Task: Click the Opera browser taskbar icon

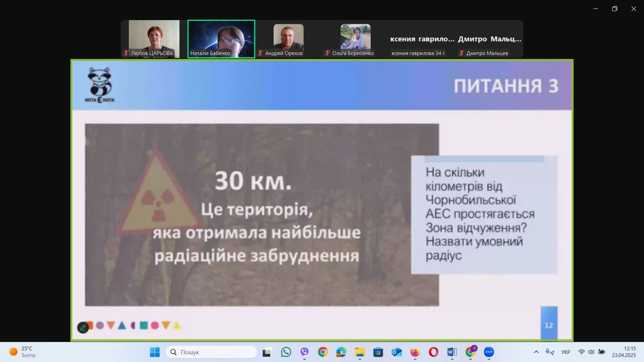Action: tap(433, 352)
